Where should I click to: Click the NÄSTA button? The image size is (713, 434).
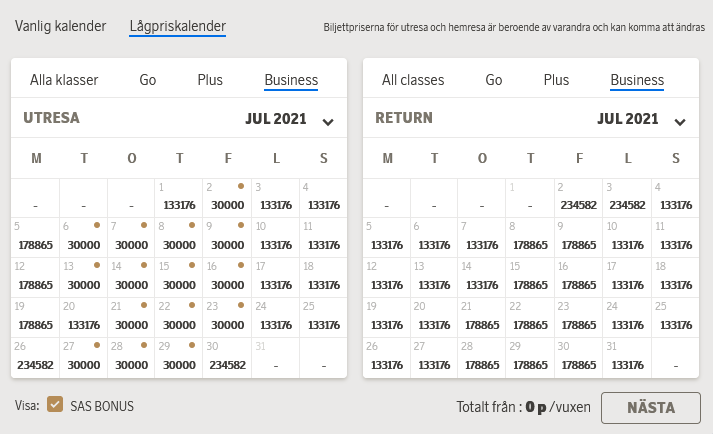[650, 407]
